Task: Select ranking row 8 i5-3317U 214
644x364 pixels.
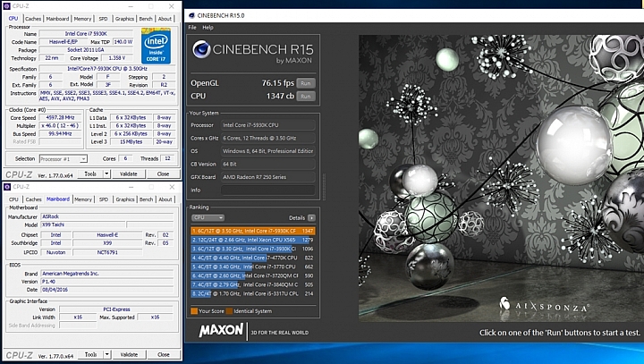Action: click(x=253, y=293)
